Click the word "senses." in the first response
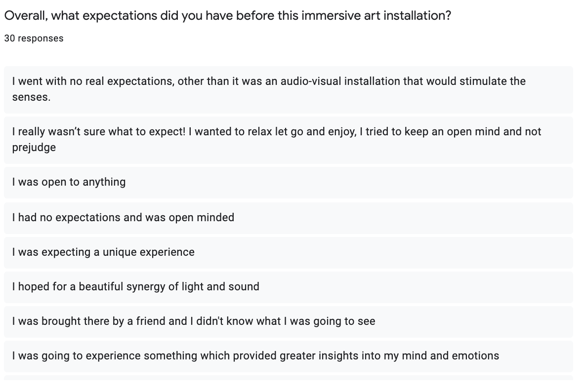Viewport: 586px width, 392px height. [32, 97]
